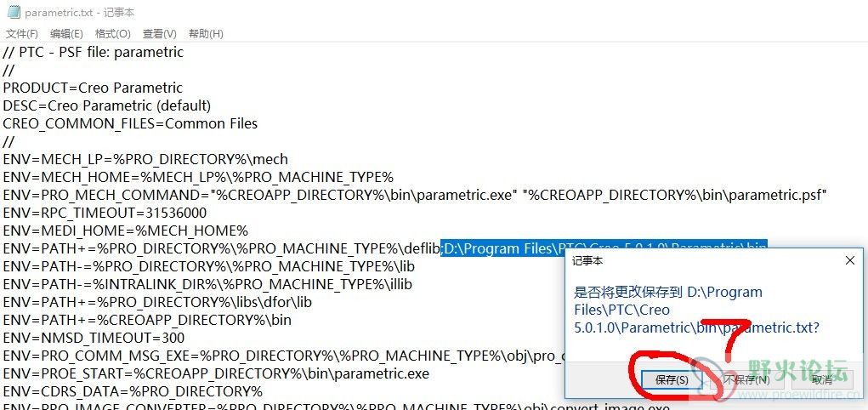
Task: Click the line ENV=MECH_HOME=%MECH_LP%\%PRO_MACHINE_TYPE%
Action: (198, 177)
